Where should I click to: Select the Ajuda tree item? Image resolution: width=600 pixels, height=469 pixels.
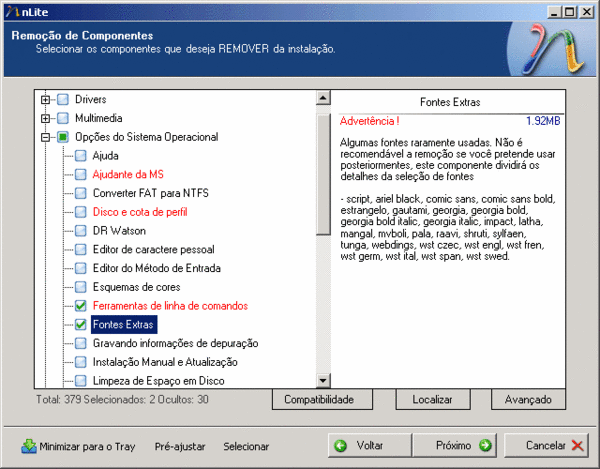[x=106, y=156]
